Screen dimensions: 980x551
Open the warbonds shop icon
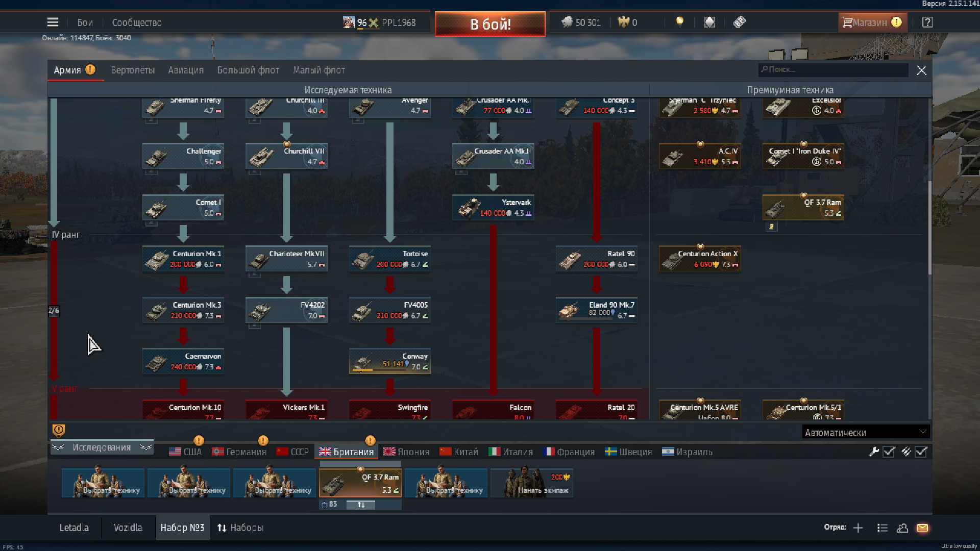(x=709, y=22)
